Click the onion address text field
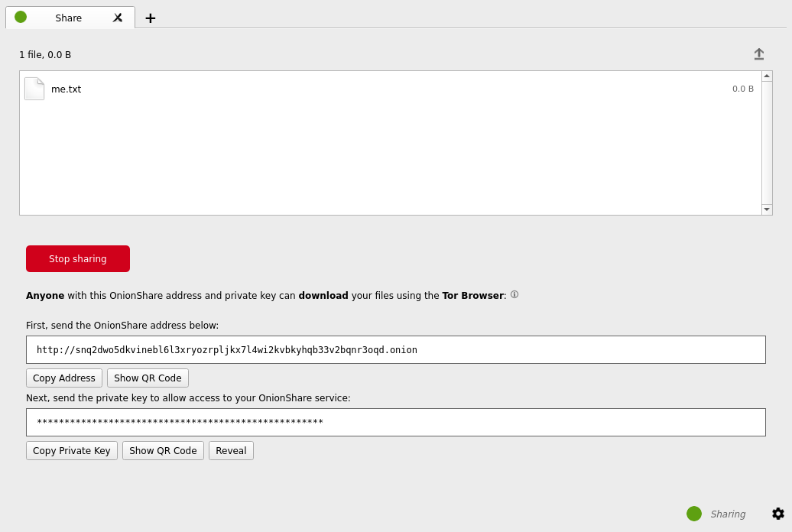Screen dimensions: 792x532 [x=395, y=349]
